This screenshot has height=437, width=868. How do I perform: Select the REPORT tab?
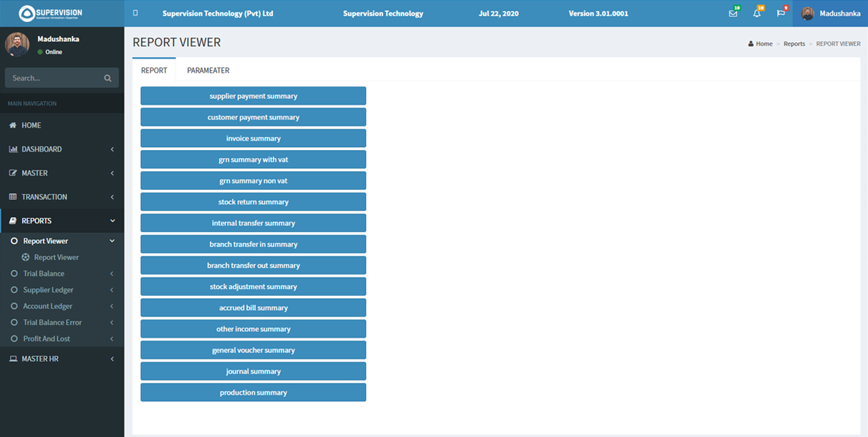pyautogui.click(x=154, y=70)
